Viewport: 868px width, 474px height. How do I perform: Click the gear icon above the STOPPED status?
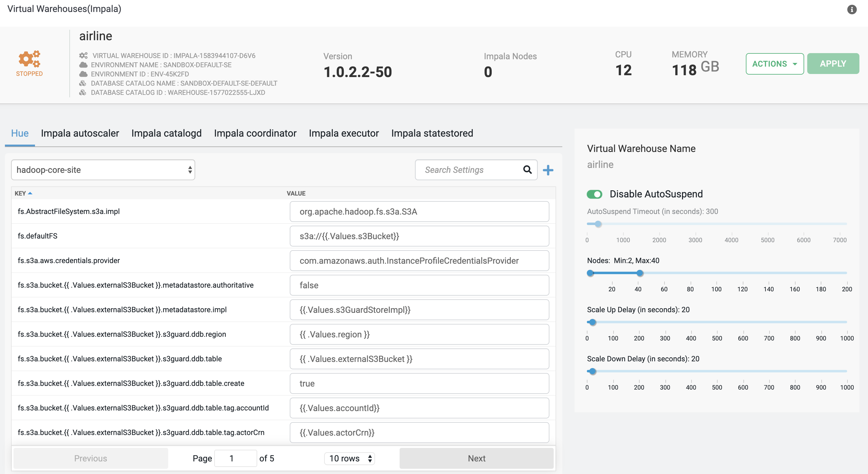tap(29, 60)
